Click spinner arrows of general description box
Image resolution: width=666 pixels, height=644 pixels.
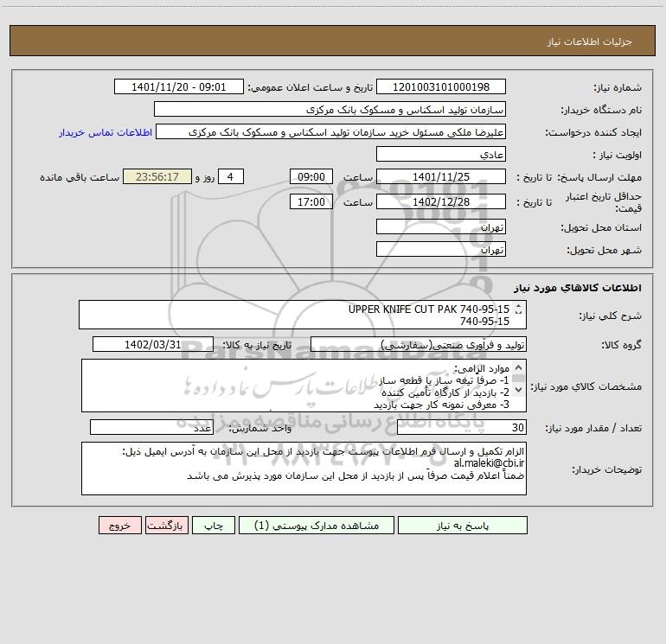point(518,310)
